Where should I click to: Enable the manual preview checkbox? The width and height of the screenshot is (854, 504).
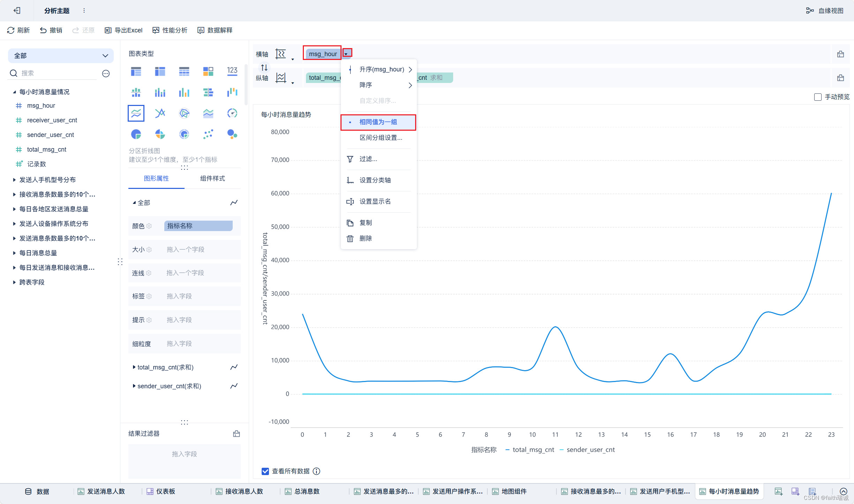tap(818, 97)
